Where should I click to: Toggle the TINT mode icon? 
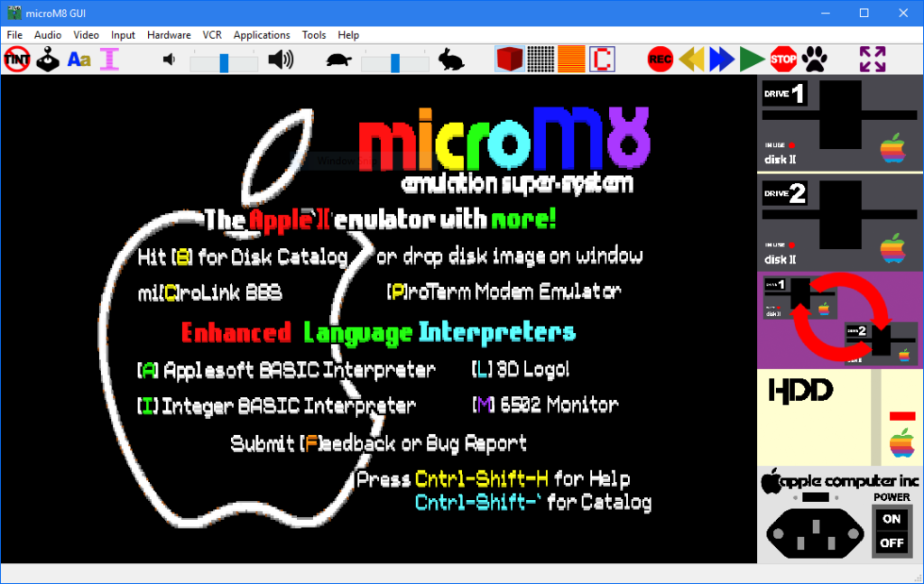point(17,60)
